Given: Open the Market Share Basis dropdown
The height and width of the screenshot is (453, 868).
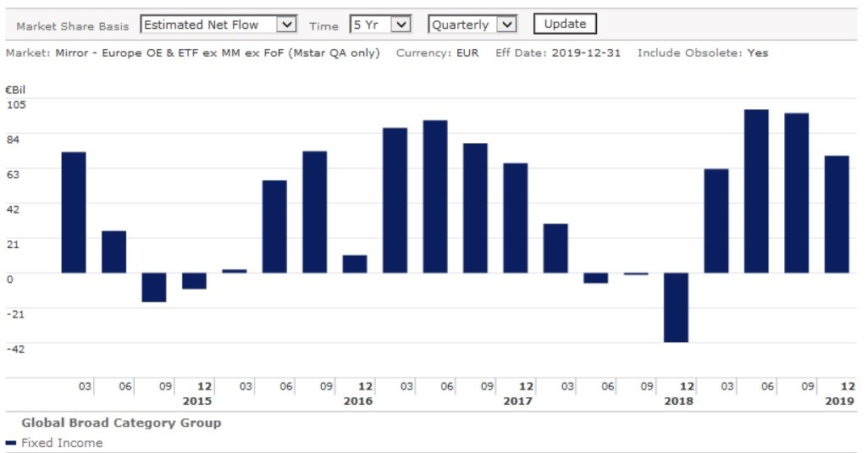Looking at the screenshot, I should [x=218, y=25].
